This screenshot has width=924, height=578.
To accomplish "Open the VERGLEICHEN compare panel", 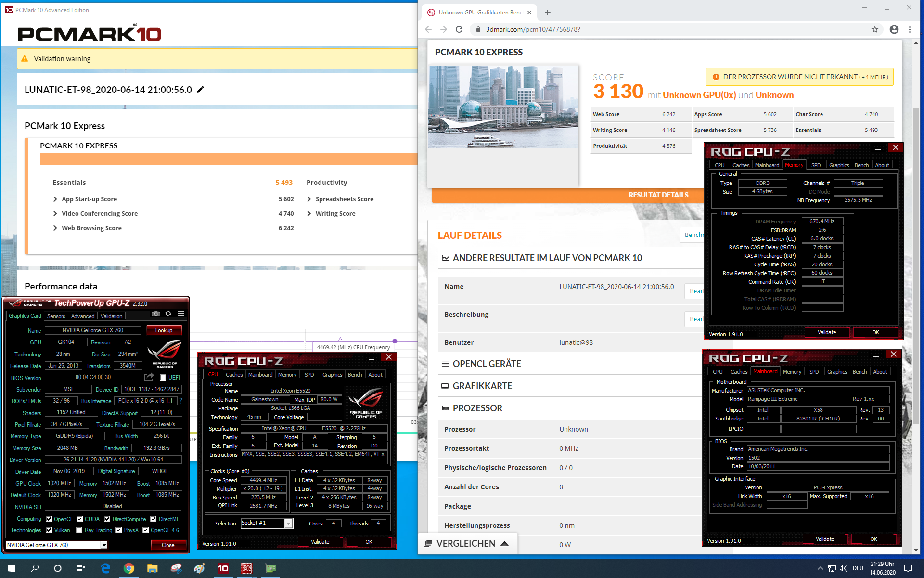I will coord(466,543).
